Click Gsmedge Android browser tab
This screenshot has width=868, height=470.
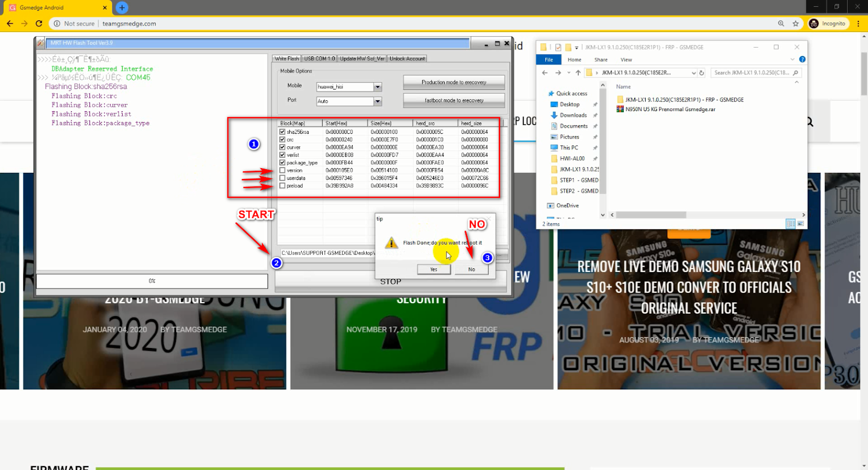point(59,8)
